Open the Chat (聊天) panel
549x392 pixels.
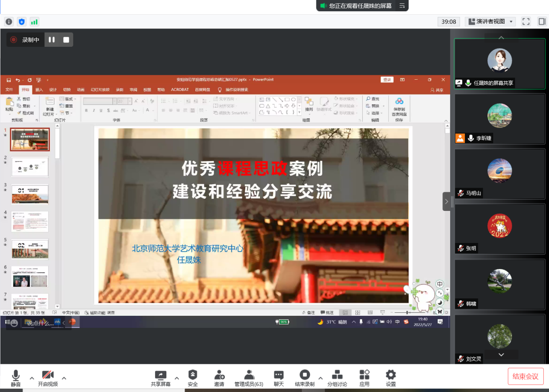[x=279, y=378]
